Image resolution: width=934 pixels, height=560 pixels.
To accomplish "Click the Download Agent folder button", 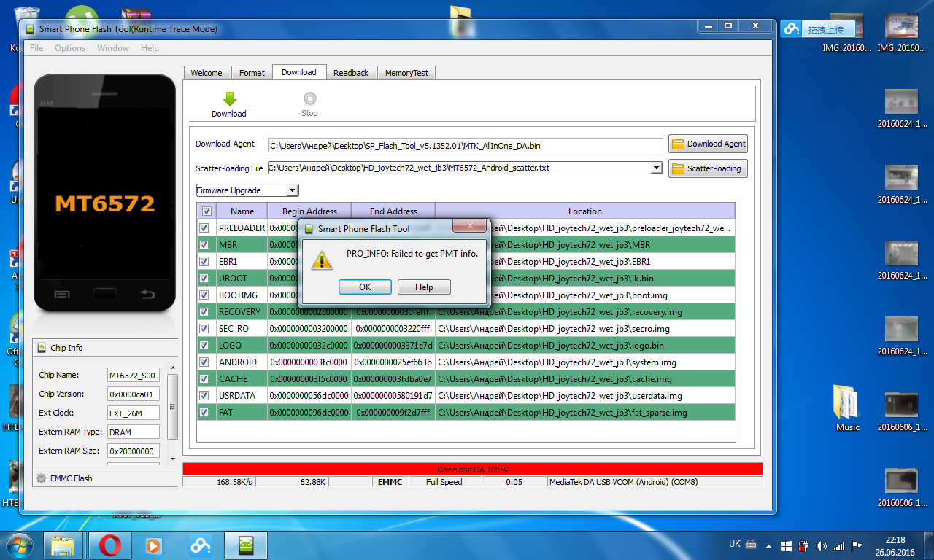I will click(708, 144).
